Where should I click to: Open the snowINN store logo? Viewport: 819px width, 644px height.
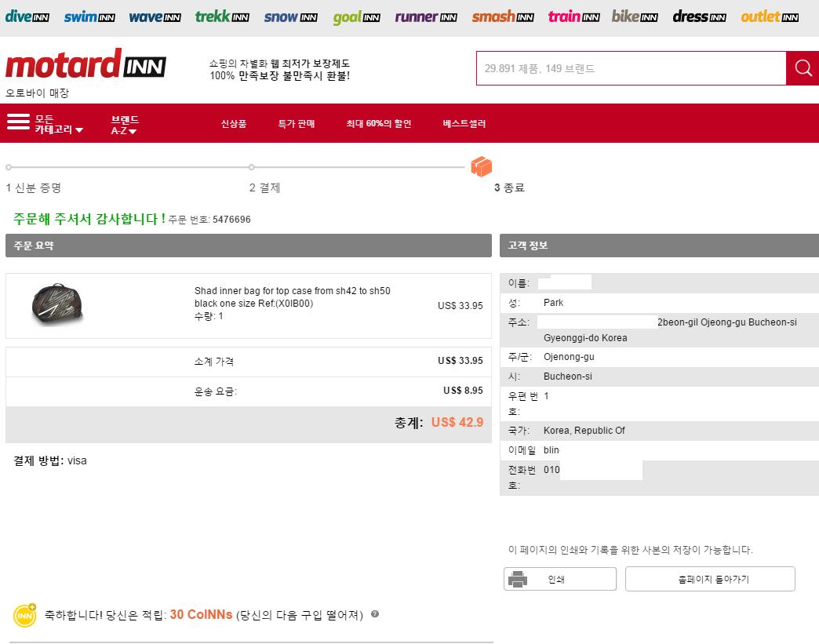point(290,16)
